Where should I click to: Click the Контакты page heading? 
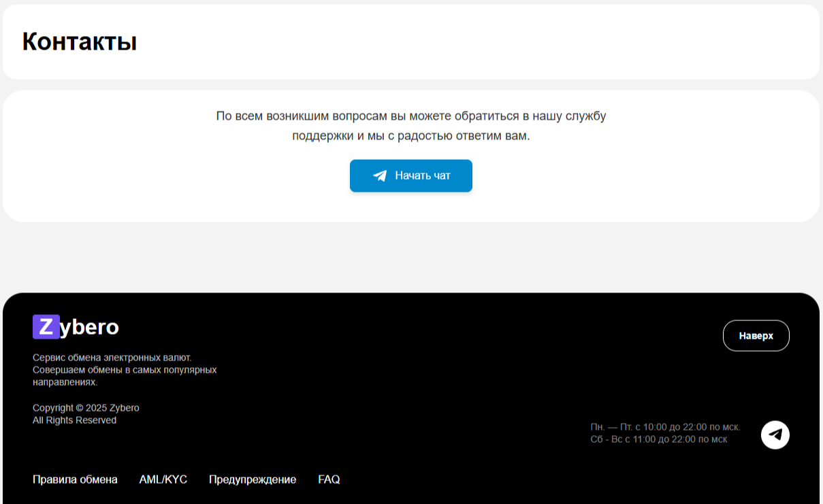point(80,42)
